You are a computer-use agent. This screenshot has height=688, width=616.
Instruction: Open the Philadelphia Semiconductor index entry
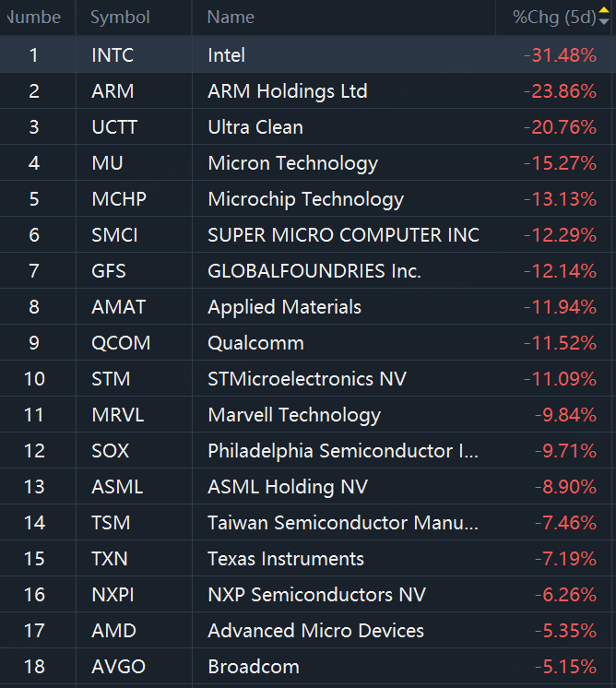click(x=343, y=451)
